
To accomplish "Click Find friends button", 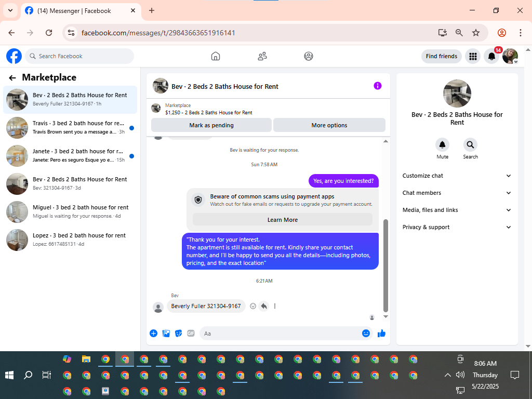I will tap(442, 56).
